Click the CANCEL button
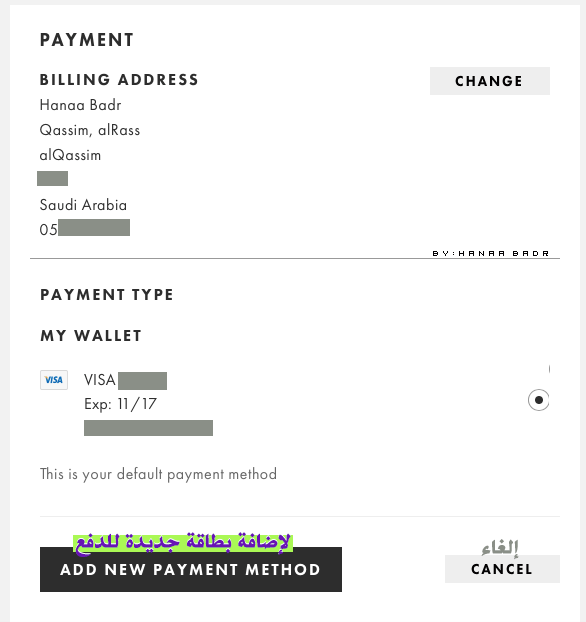 [x=502, y=569]
